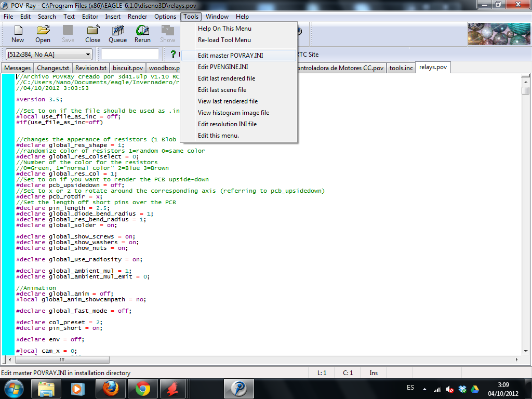
Task: Click the Dropbox tray icon
Action: pyautogui.click(x=462, y=389)
